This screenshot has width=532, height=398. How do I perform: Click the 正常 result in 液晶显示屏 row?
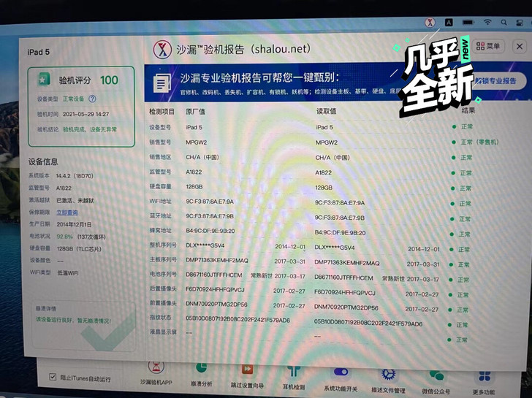point(461,340)
